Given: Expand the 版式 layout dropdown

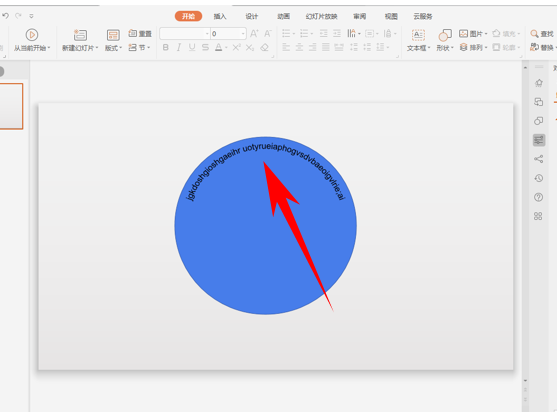Looking at the screenshot, I should (113, 48).
